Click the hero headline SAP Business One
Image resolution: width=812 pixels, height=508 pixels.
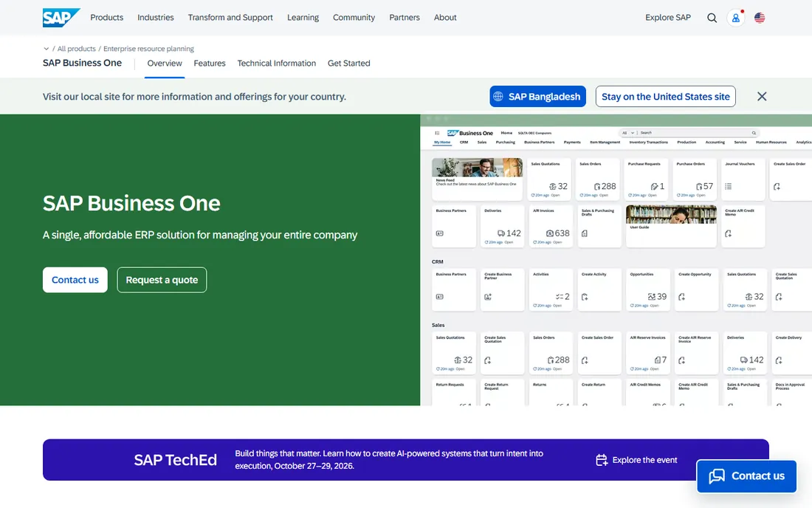coord(131,203)
